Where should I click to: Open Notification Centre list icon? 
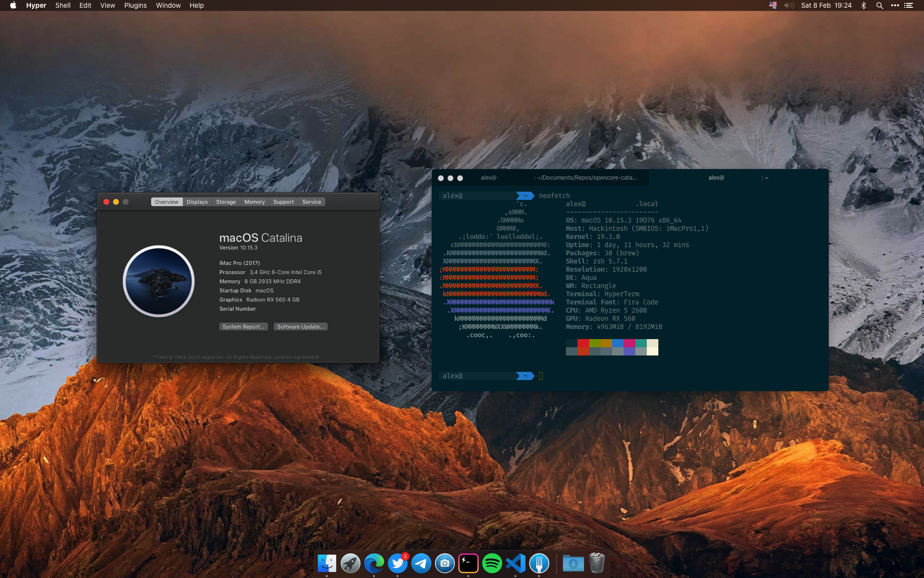(909, 5)
